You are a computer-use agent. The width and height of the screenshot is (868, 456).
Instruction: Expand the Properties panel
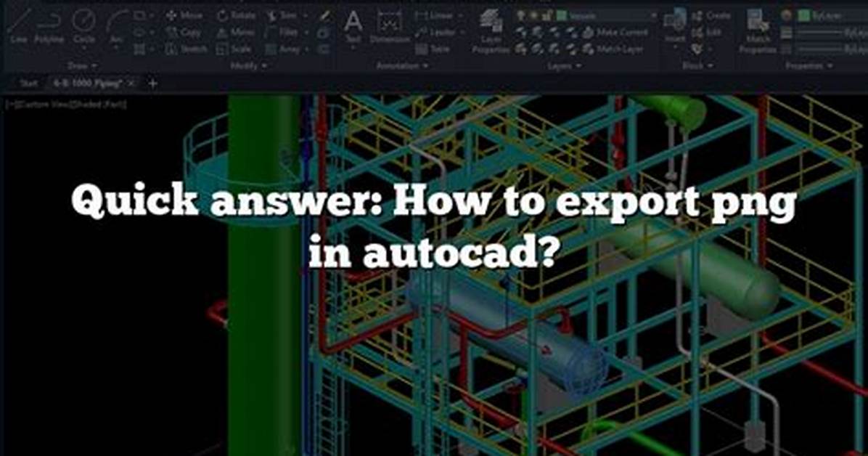(x=808, y=66)
